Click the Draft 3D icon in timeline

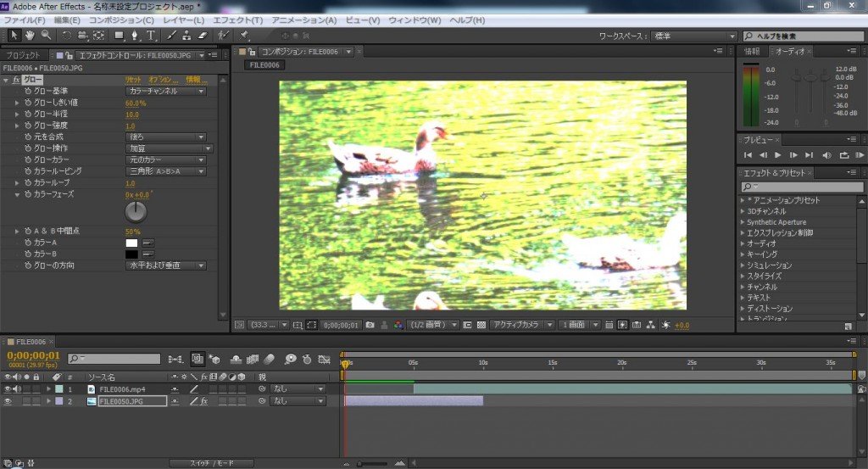tap(214, 360)
